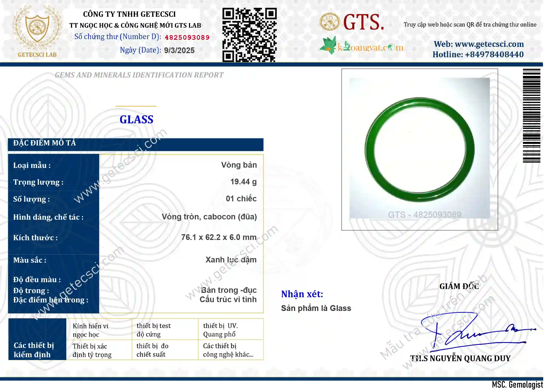This screenshot has width=555, height=392.
Task: Click the Nhận xét heading
Action: coord(302,294)
